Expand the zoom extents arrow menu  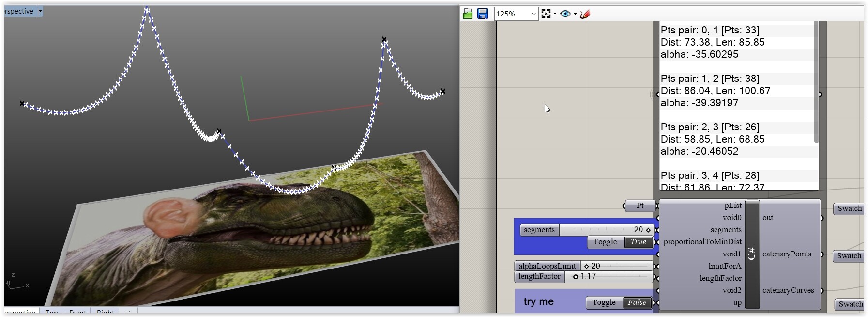555,14
